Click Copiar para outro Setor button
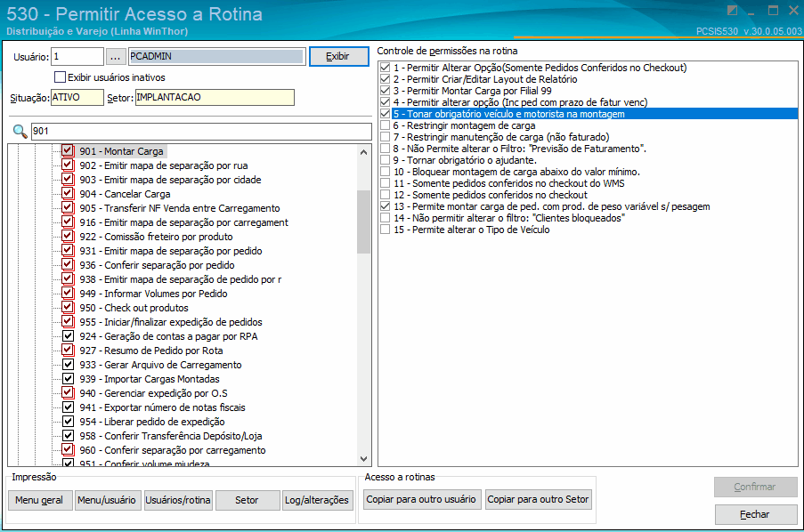 pos(538,499)
